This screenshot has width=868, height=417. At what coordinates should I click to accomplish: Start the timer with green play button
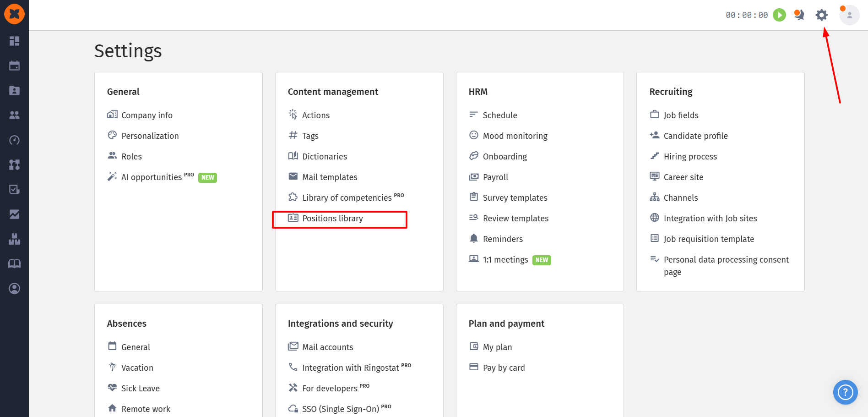pyautogui.click(x=779, y=15)
